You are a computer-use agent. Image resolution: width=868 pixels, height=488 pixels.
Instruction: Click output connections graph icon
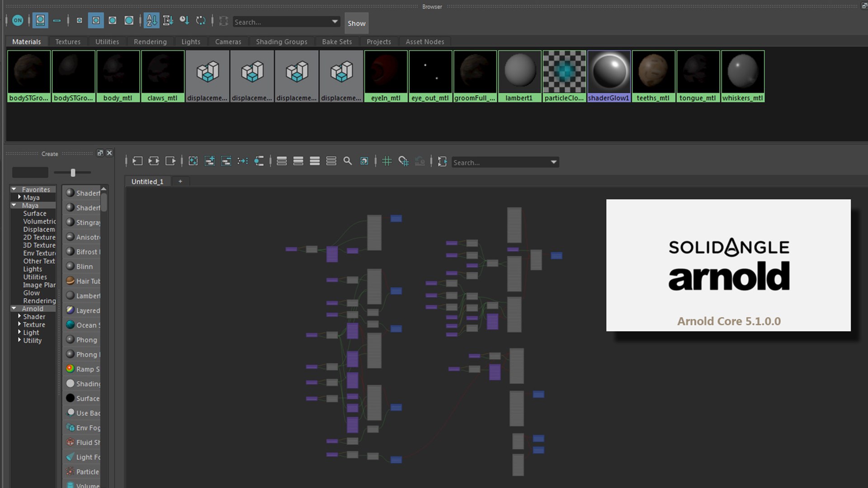tap(170, 161)
